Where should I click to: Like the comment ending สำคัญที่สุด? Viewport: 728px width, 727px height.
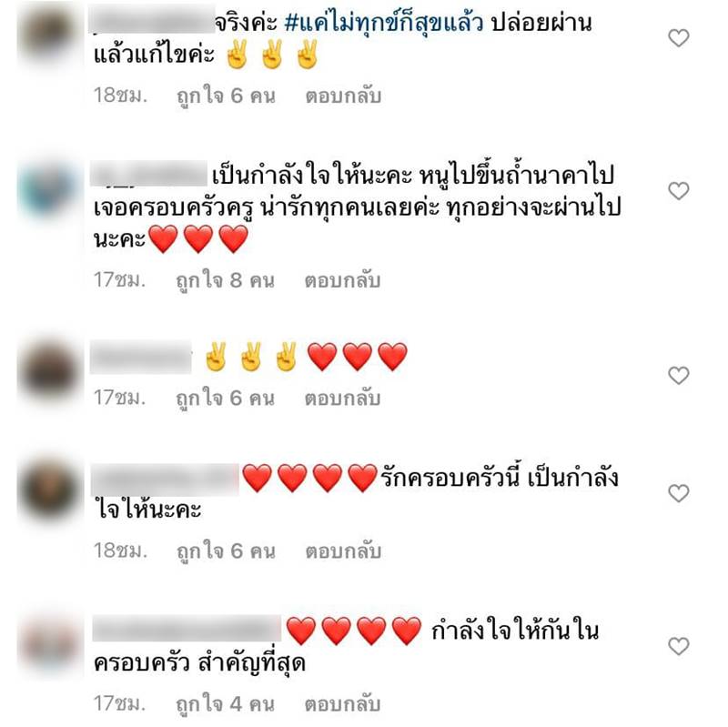coord(678,646)
